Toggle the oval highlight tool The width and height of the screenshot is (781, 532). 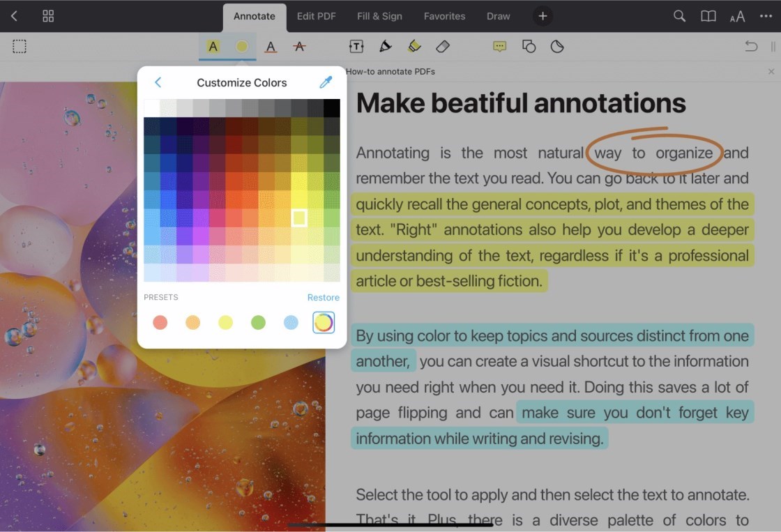tap(243, 47)
